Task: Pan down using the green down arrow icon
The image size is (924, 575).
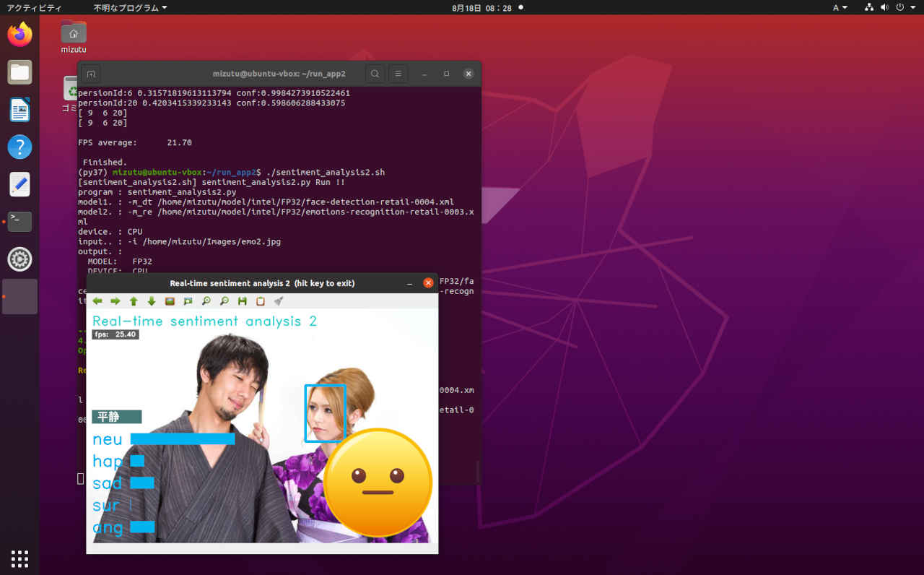Action: [152, 301]
